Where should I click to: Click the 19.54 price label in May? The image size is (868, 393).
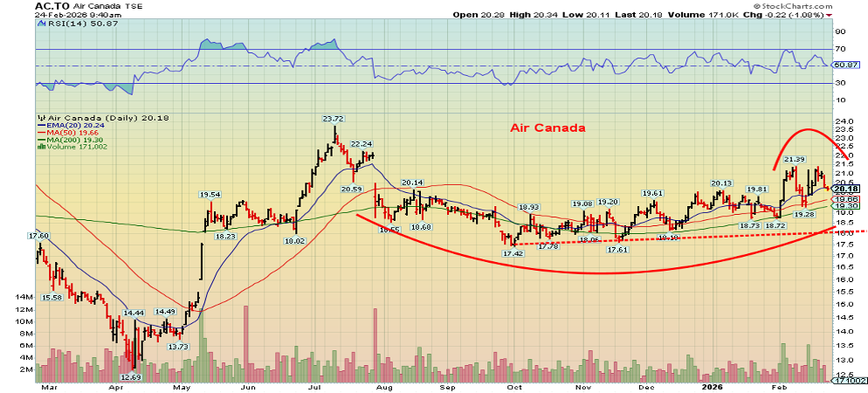(x=210, y=195)
